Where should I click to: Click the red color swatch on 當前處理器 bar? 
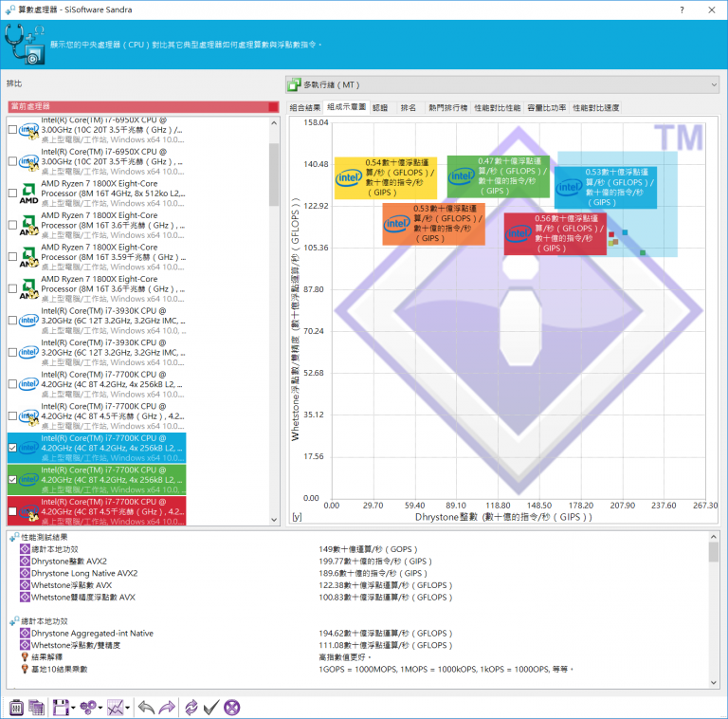tap(273, 106)
